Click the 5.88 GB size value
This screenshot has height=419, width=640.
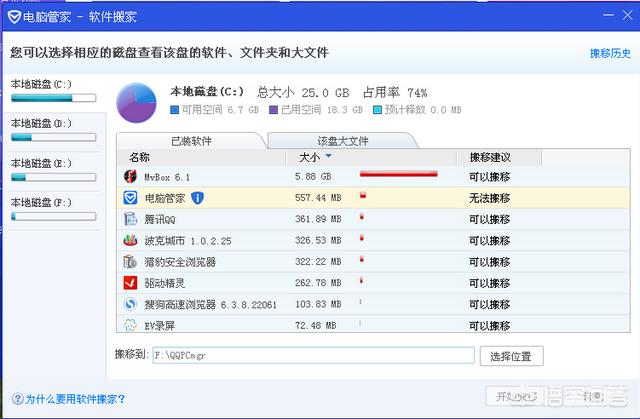tap(313, 177)
